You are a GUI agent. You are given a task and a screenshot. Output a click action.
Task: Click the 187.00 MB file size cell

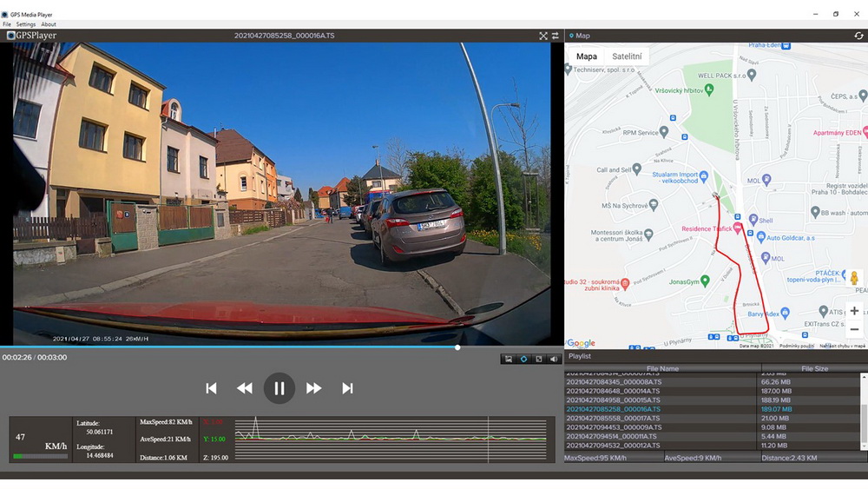click(776, 391)
